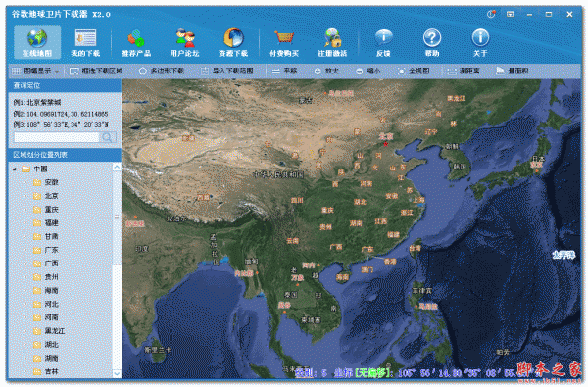Screen dimensions: 588x387
Task: Expand the 甘肃 tree node
Action: (24, 237)
